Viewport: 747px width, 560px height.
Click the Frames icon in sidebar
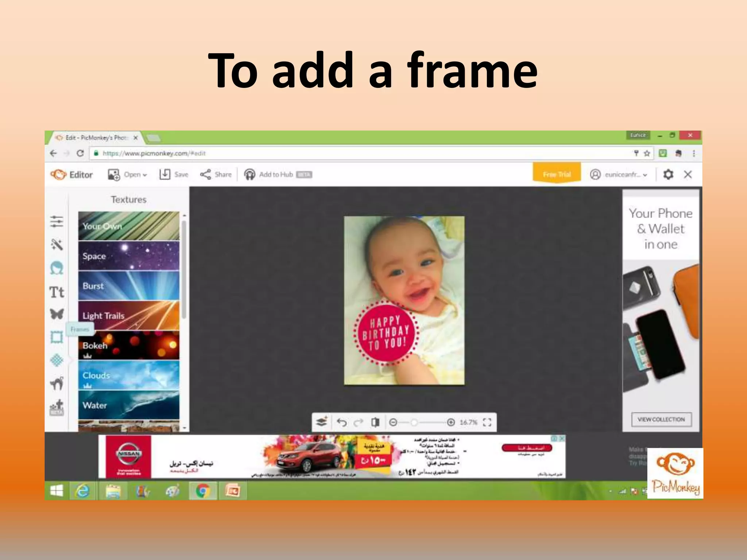tap(57, 337)
